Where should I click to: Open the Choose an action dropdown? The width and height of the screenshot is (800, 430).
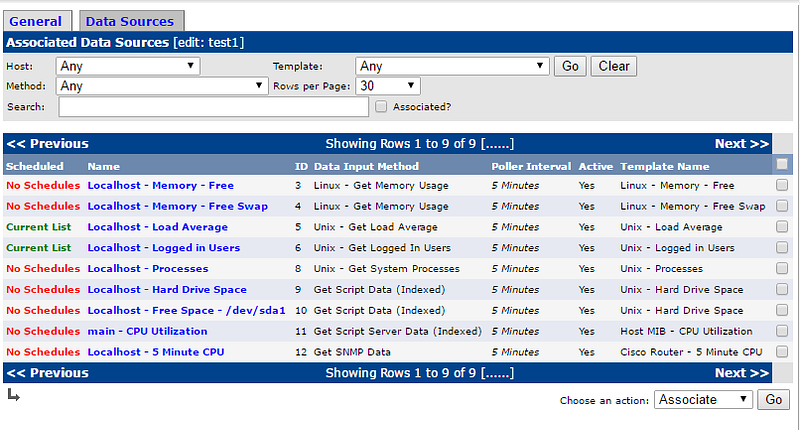coord(704,399)
